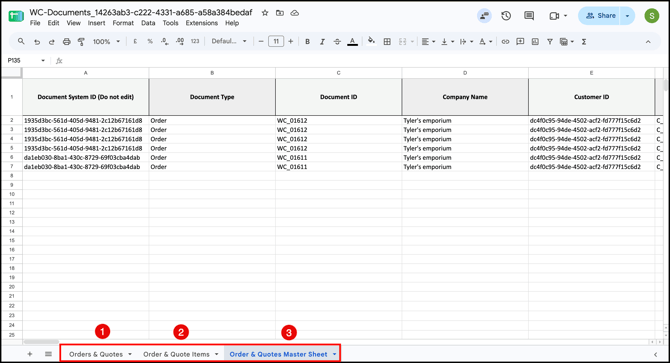Screen dimensions: 670x363
Task: Open merge cells options arrow
Action: [x=412, y=41]
